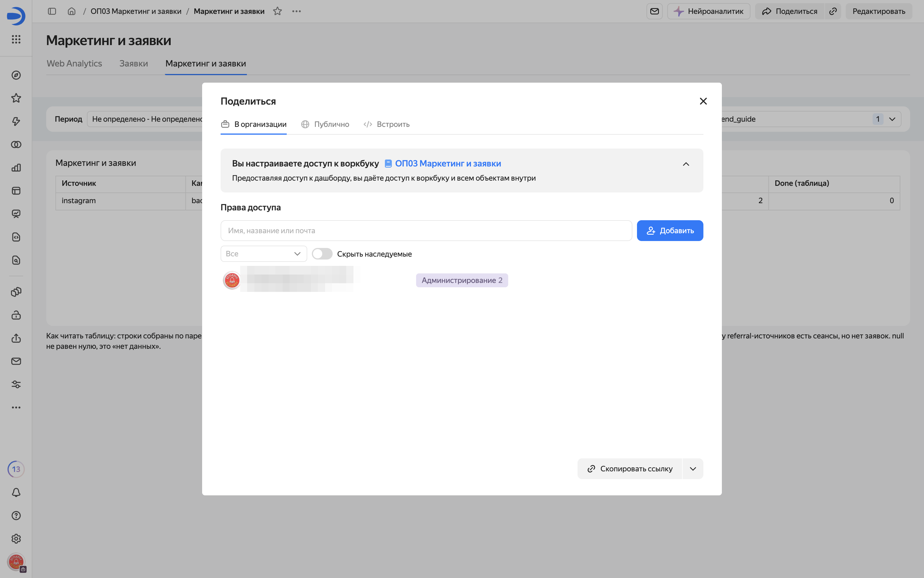Open settings gear icon in sidebar
924x578 pixels.
pos(16,539)
